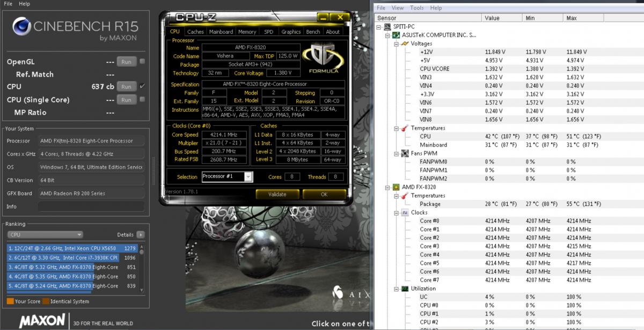Collapse the AMD FX-8320 tree node

pyautogui.click(x=388, y=187)
